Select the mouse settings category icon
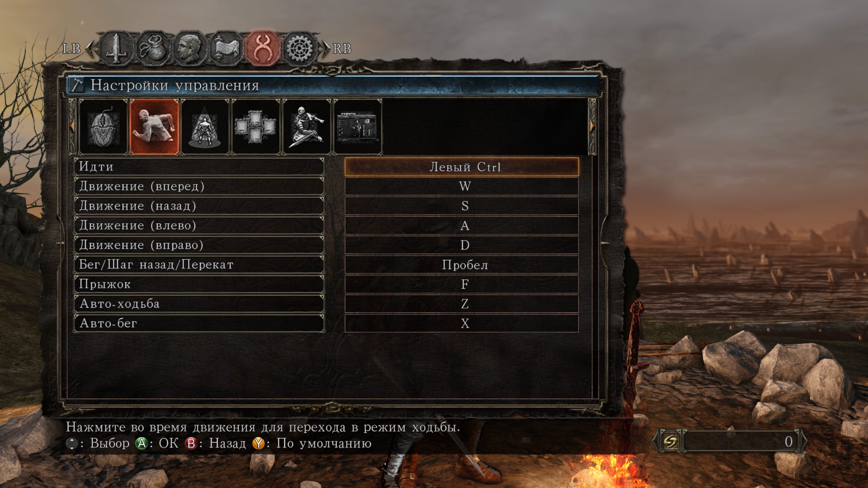 coord(103,127)
